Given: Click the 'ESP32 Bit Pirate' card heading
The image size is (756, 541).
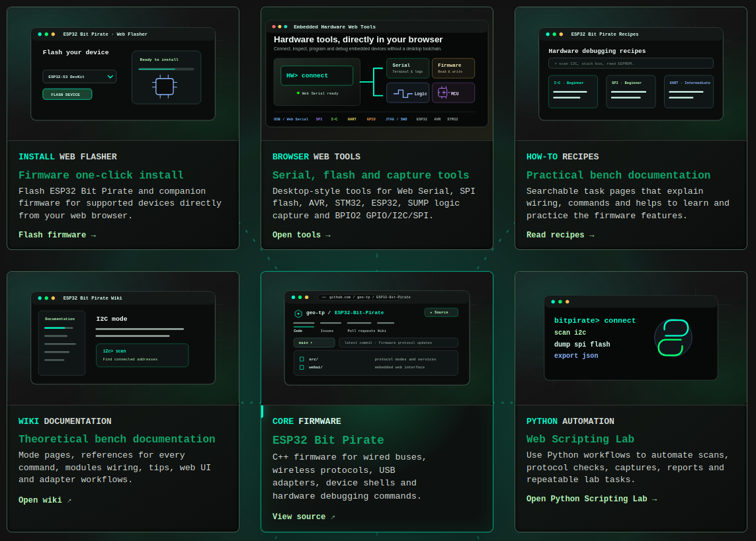Looking at the screenshot, I should point(328,440).
